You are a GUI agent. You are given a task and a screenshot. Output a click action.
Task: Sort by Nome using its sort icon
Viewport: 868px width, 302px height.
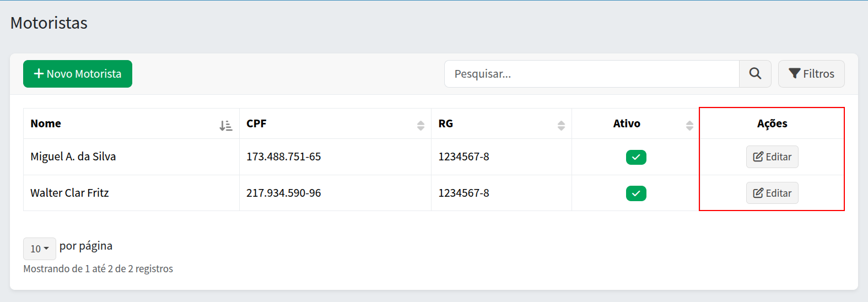tap(225, 126)
